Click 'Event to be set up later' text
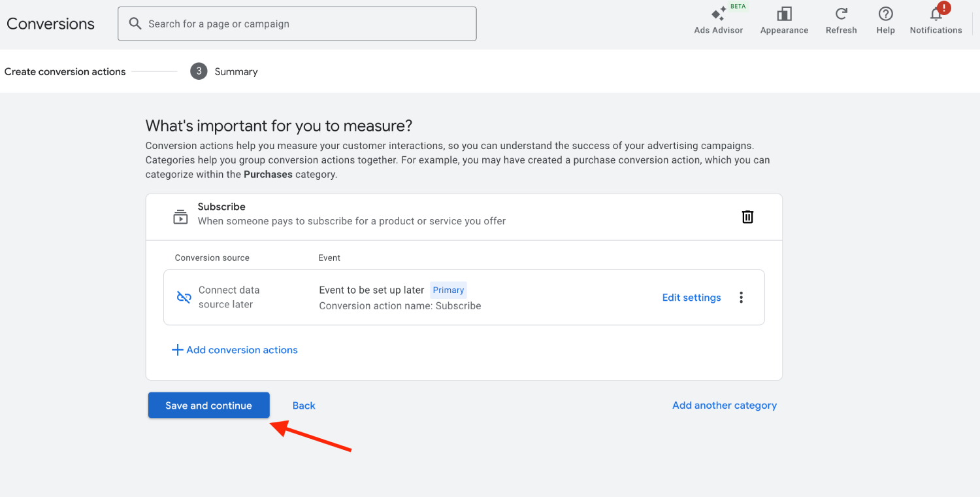 point(372,290)
